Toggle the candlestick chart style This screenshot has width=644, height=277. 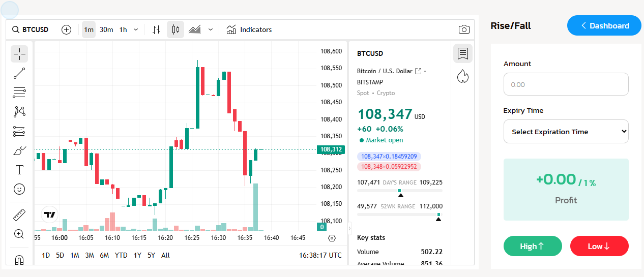tap(175, 29)
